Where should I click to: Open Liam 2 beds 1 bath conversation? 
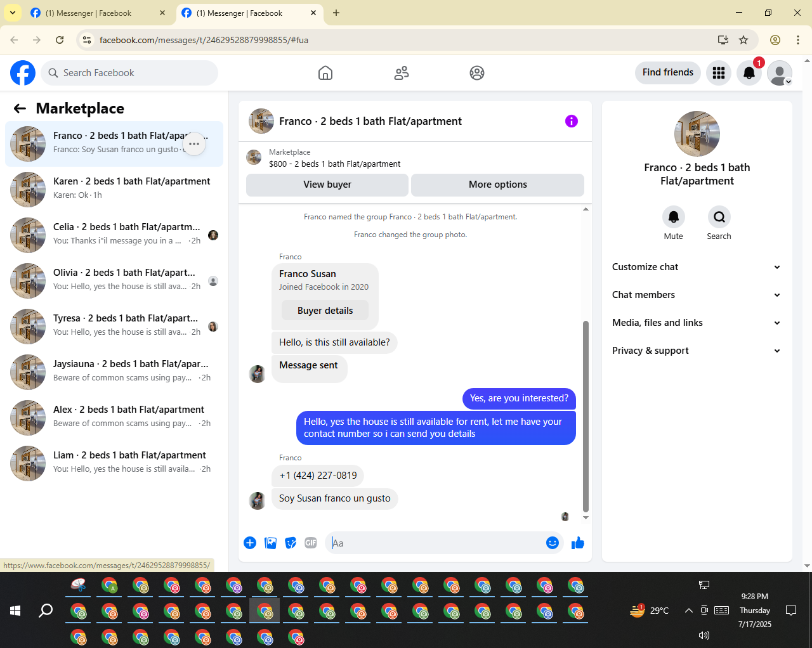click(114, 463)
